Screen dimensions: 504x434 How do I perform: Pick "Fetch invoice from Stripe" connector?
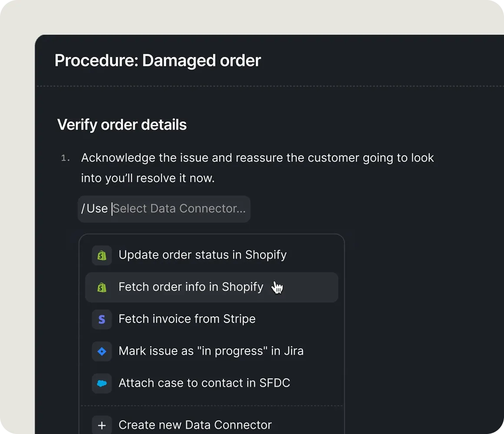point(187,319)
